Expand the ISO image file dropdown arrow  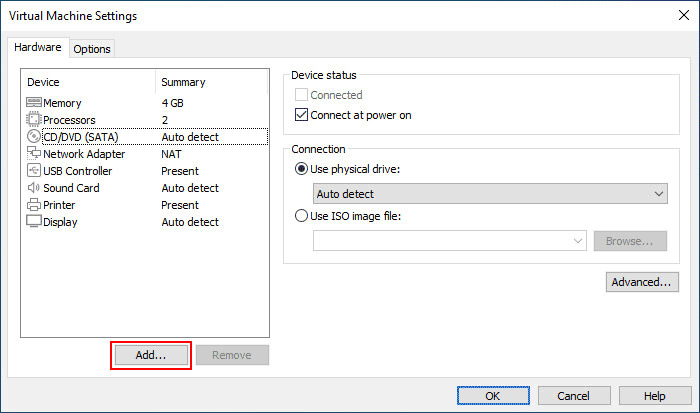point(578,241)
